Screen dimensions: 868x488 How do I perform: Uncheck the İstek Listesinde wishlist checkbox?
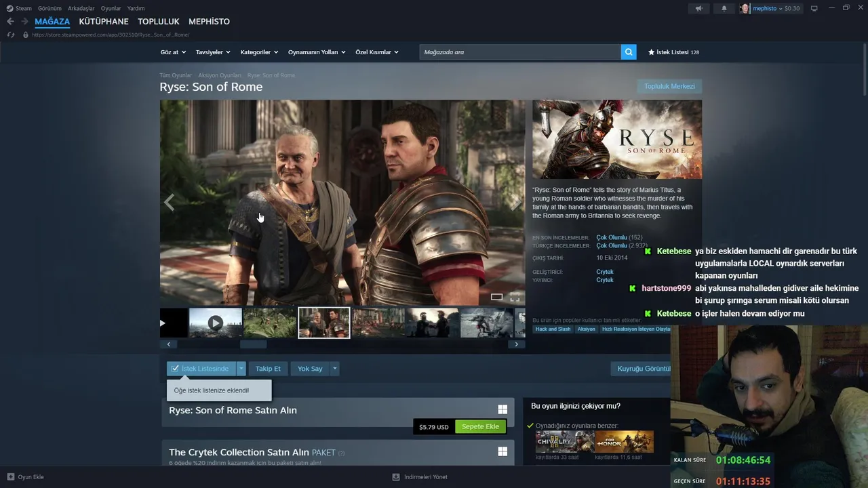tap(176, 368)
